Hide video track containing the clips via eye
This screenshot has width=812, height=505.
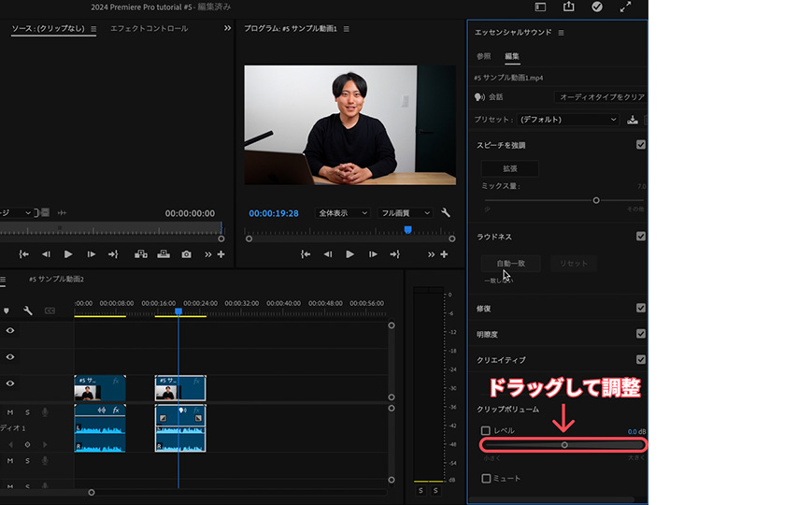10,383
